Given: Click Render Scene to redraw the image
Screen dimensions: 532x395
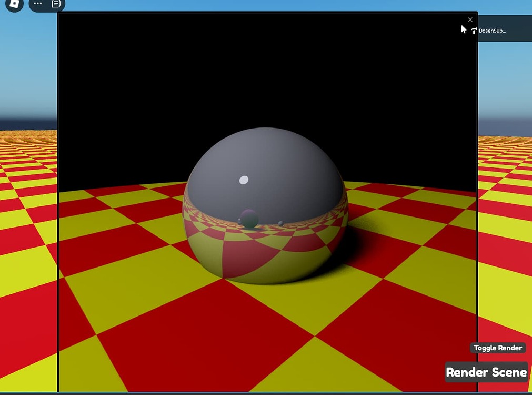Looking at the screenshot, I should tap(486, 372).
